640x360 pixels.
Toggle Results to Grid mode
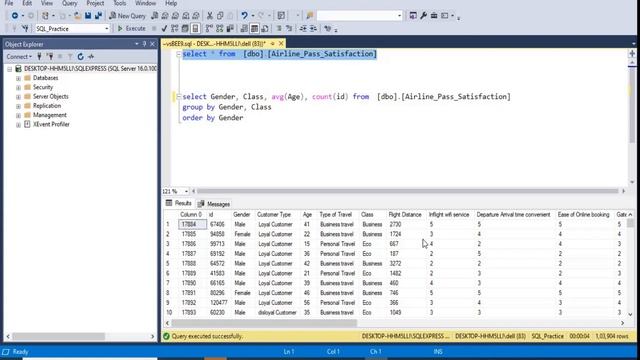pos(254,29)
